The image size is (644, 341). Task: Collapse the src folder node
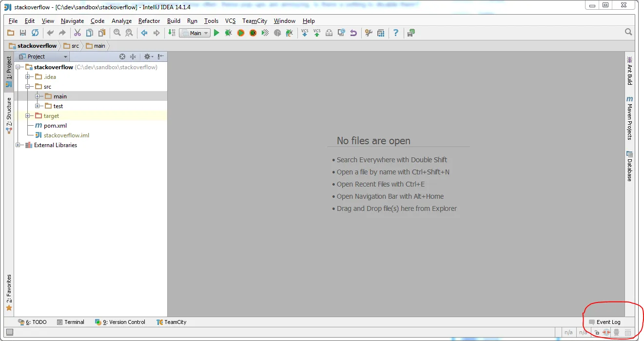click(x=28, y=87)
